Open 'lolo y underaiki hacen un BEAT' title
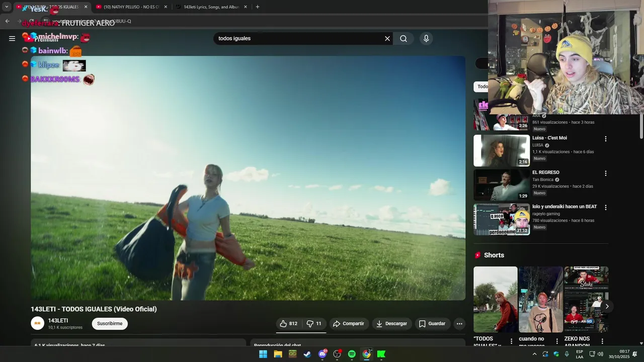Image resolution: width=644 pixels, height=362 pixels. 565,207
